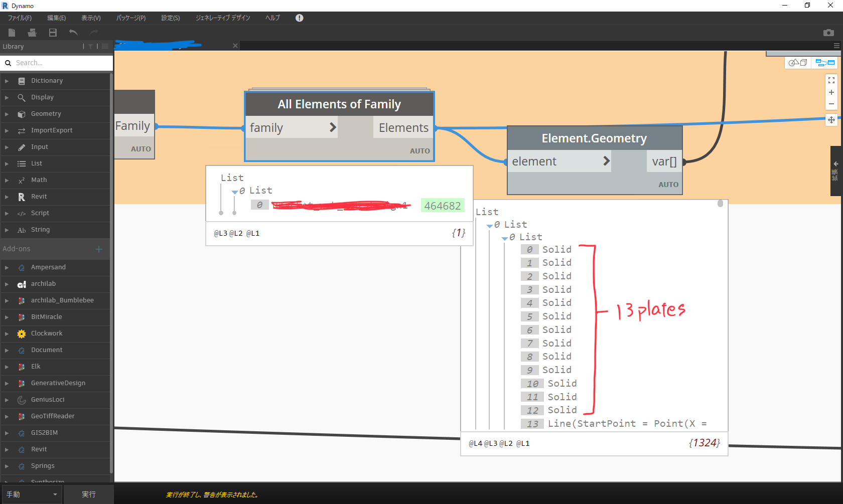Image resolution: width=843 pixels, height=504 pixels.
Task: Click the zoom in plus icon
Action: [831, 92]
